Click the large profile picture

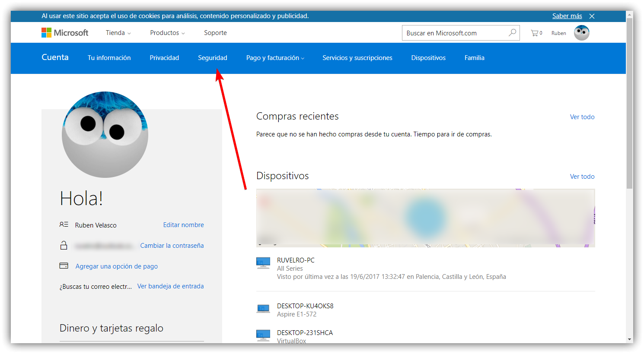click(x=105, y=135)
